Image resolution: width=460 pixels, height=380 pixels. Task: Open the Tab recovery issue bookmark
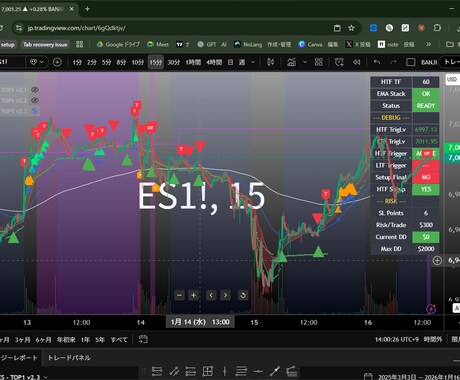click(x=45, y=44)
